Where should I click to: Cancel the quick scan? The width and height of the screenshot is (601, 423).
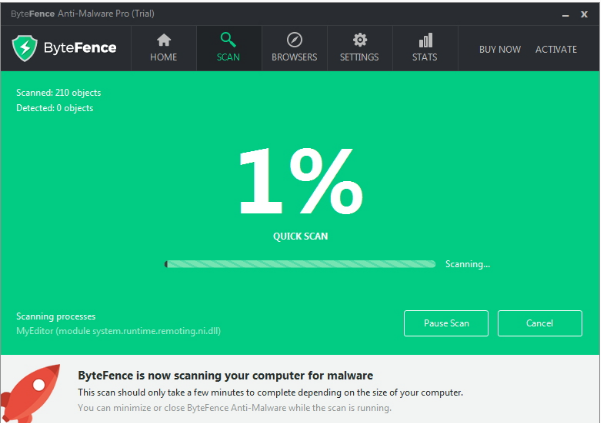pyautogui.click(x=539, y=323)
